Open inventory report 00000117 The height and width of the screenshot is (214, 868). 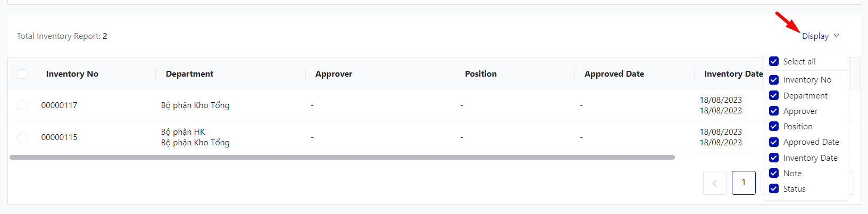point(60,105)
